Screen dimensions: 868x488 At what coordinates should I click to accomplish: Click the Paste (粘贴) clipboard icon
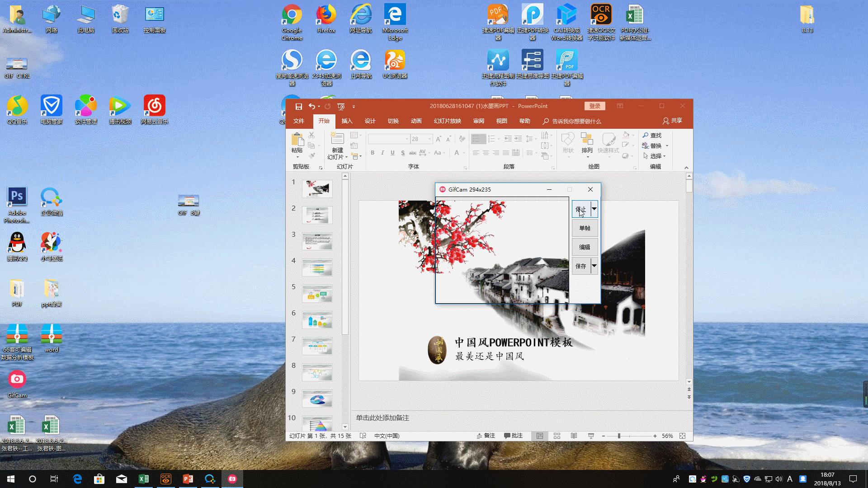[297, 140]
